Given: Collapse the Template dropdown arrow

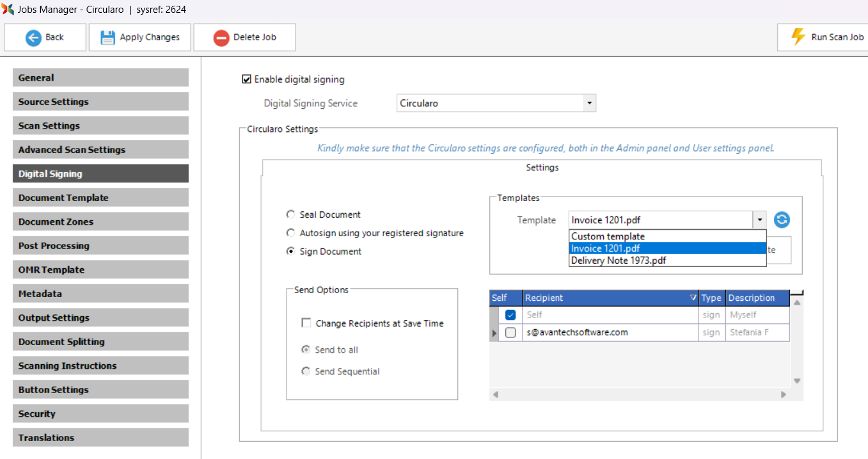Looking at the screenshot, I should 759,220.
